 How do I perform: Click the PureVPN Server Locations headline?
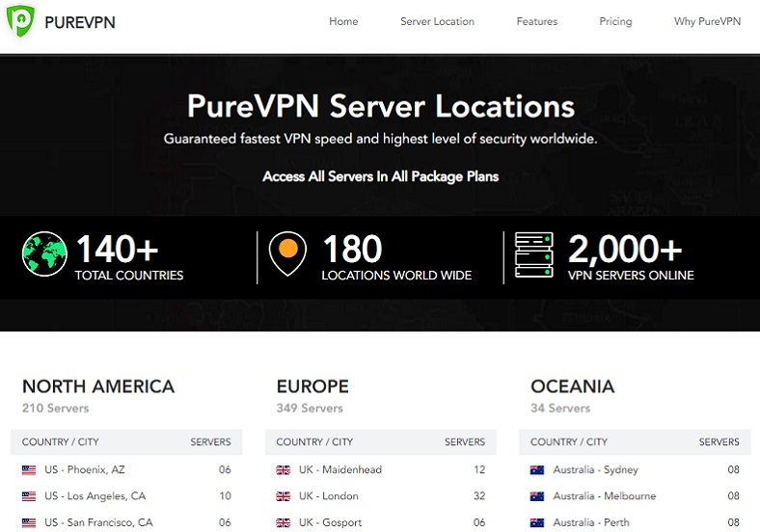tap(381, 106)
